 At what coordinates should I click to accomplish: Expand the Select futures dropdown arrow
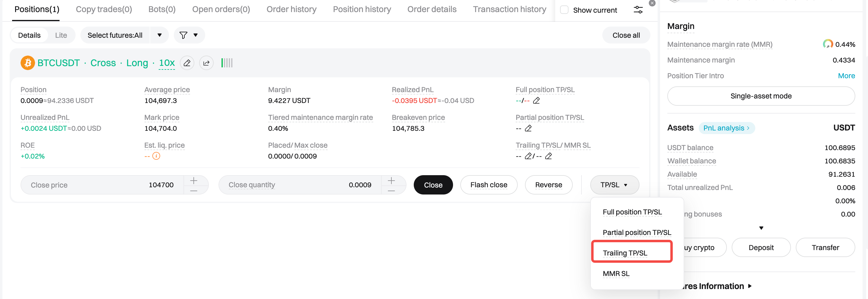tap(159, 35)
